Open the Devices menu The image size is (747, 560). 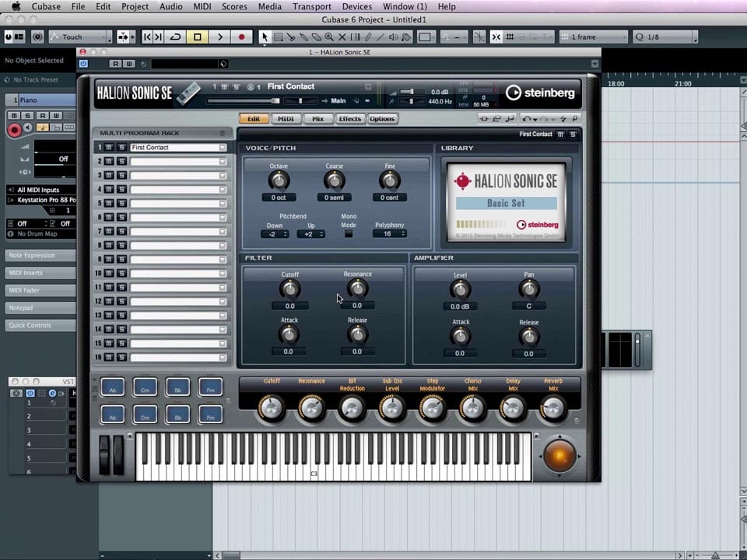pyautogui.click(x=357, y=7)
